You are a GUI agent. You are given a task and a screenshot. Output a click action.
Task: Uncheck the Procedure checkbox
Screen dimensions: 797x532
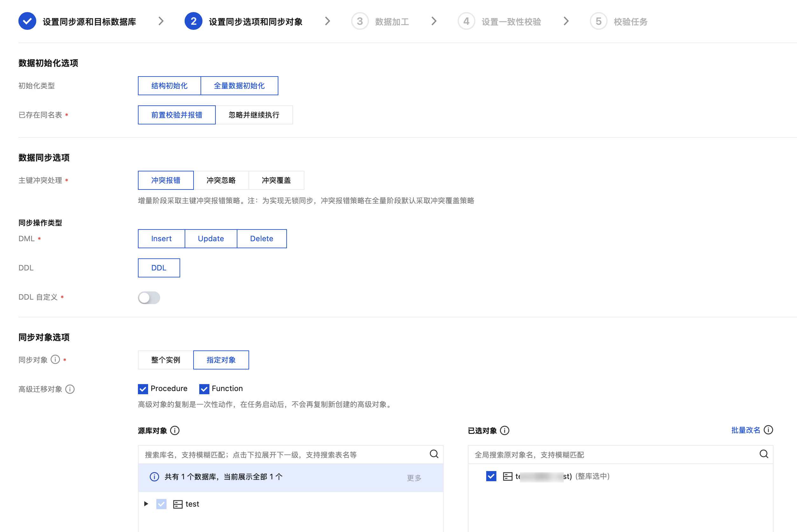point(143,389)
